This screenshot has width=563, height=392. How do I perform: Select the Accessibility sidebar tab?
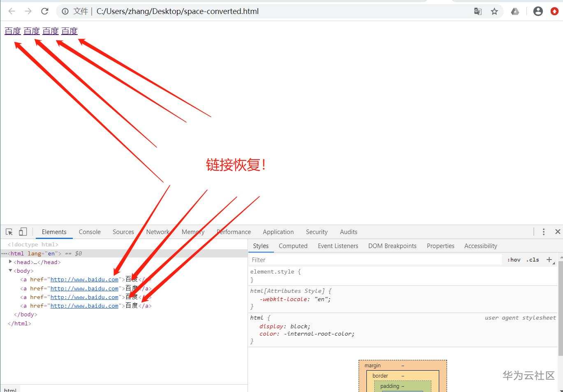click(x=481, y=246)
